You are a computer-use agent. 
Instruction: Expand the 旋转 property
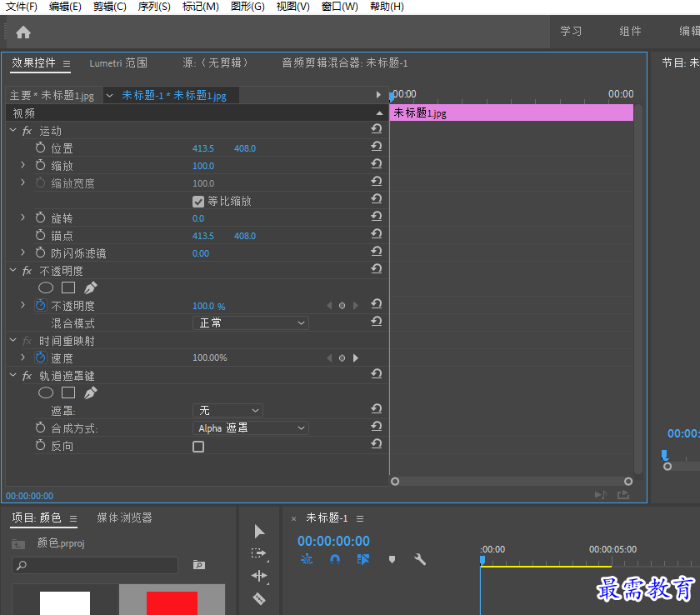click(x=22, y=217)
